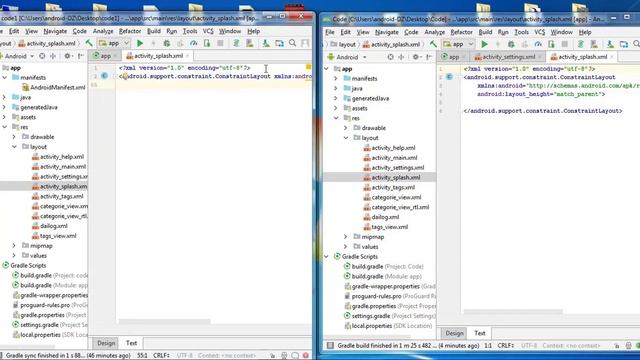Viewport: 640px width, 360px height.
Task: Collapse the res folder in the Code tree
Action: (x=336, y=118)
